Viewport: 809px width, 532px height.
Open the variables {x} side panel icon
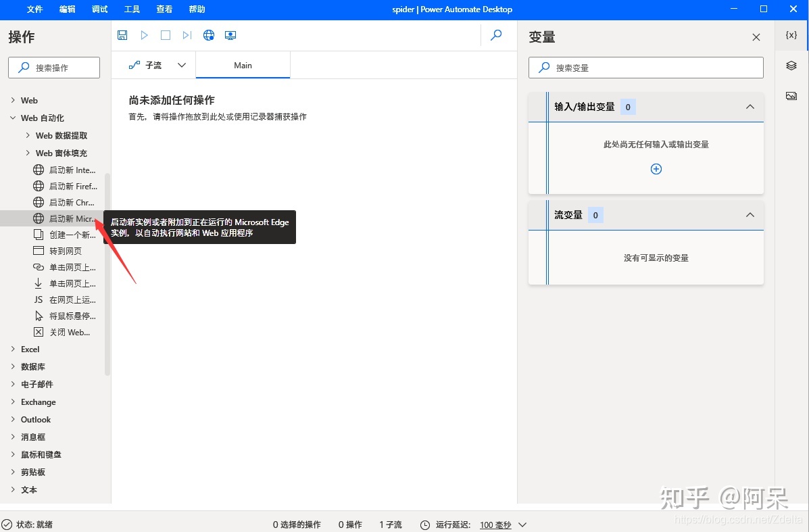(x=791, y=35)
